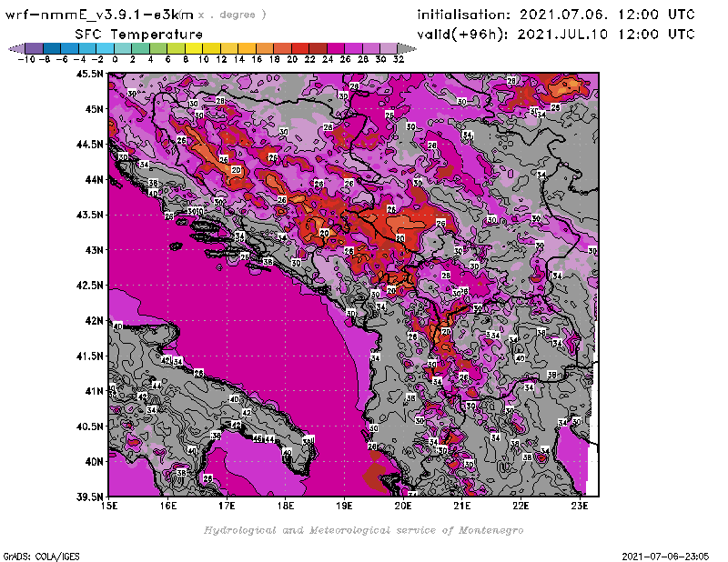This screenshot has width=728, height=562.
Task: Click the 'GrADS: COLA/IGES' footer text
Action: (x=42, y=557)
